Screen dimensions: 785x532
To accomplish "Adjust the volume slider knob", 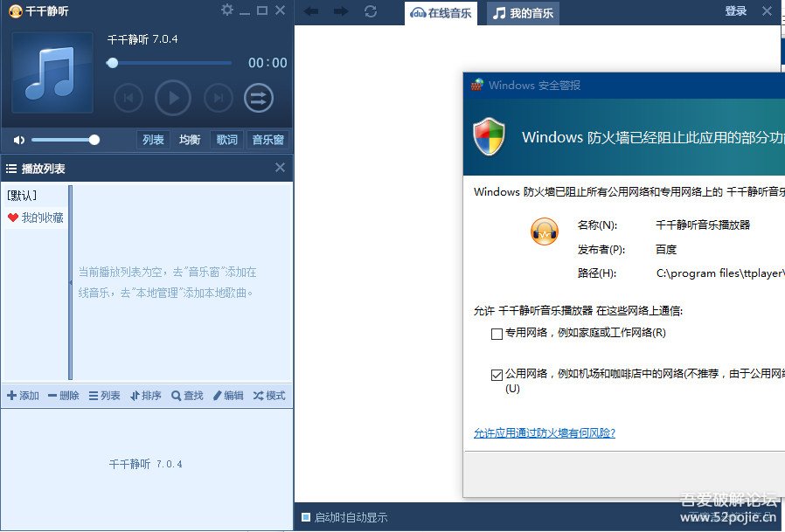I will [x=94, y=140].
